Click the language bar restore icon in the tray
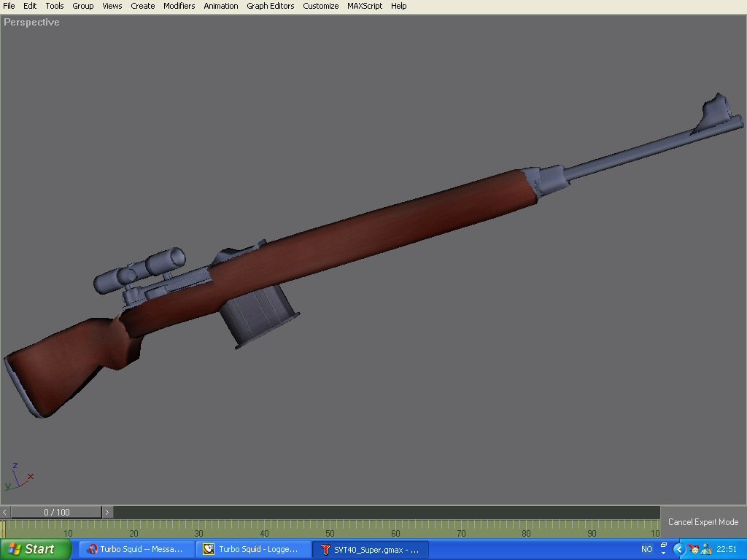 point(663,545)
